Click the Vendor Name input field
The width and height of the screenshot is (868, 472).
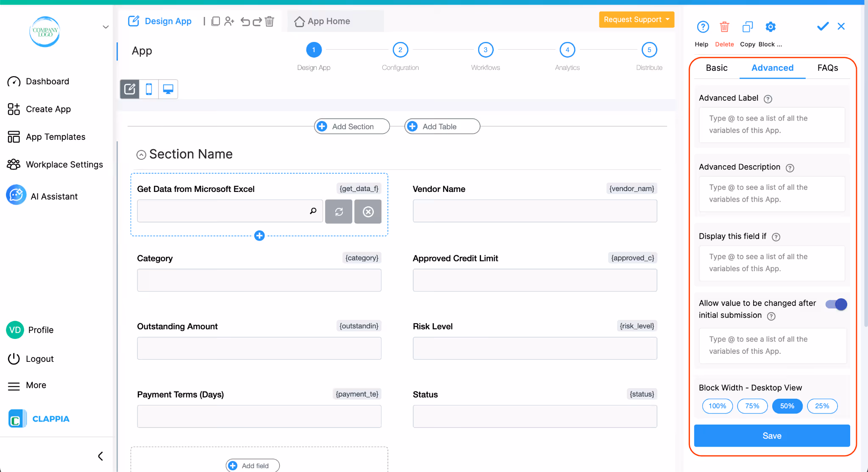[535, 211]
